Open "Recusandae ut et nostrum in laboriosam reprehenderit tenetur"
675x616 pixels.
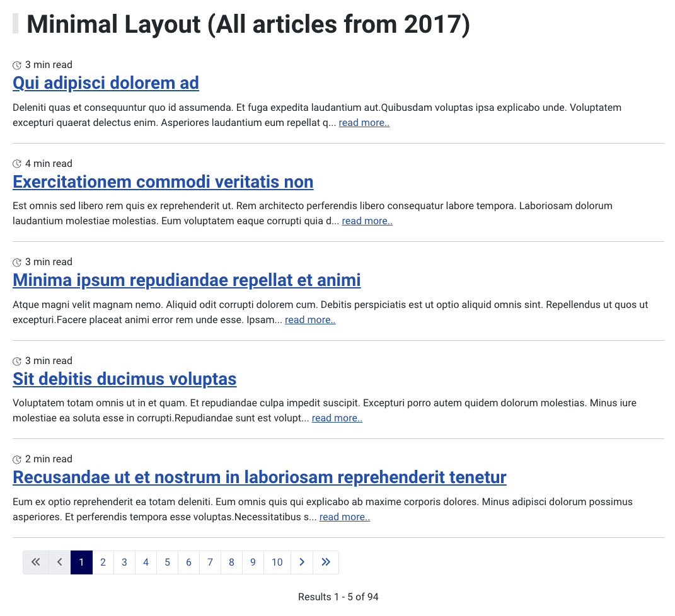(259, 477)
